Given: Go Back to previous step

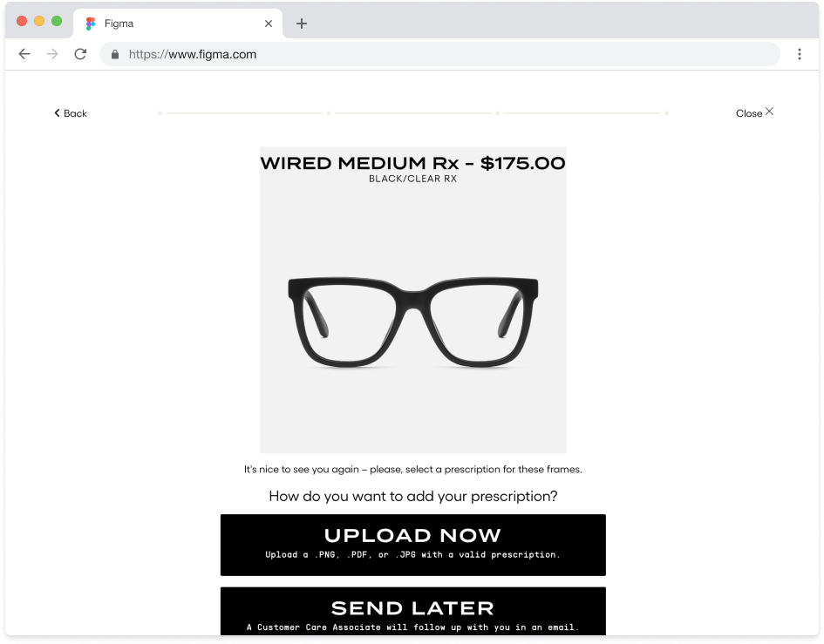Looking at the screenshot, I should click(x=70, y=113).
